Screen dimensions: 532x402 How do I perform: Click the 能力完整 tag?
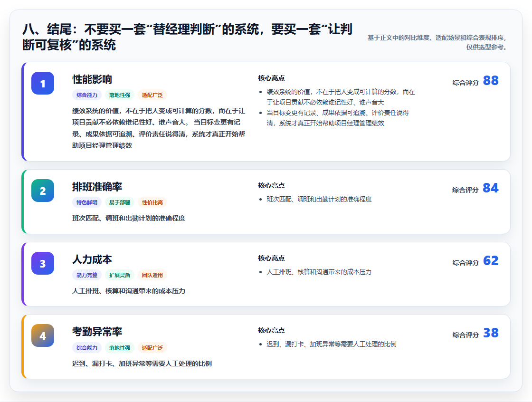point(87,275)
